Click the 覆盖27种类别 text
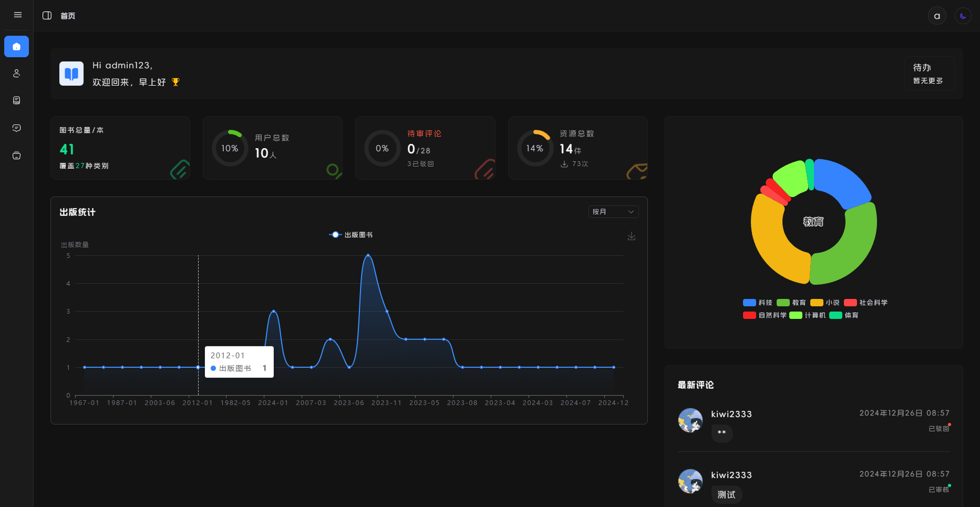The image size is (980, 507). pos(84,166)
